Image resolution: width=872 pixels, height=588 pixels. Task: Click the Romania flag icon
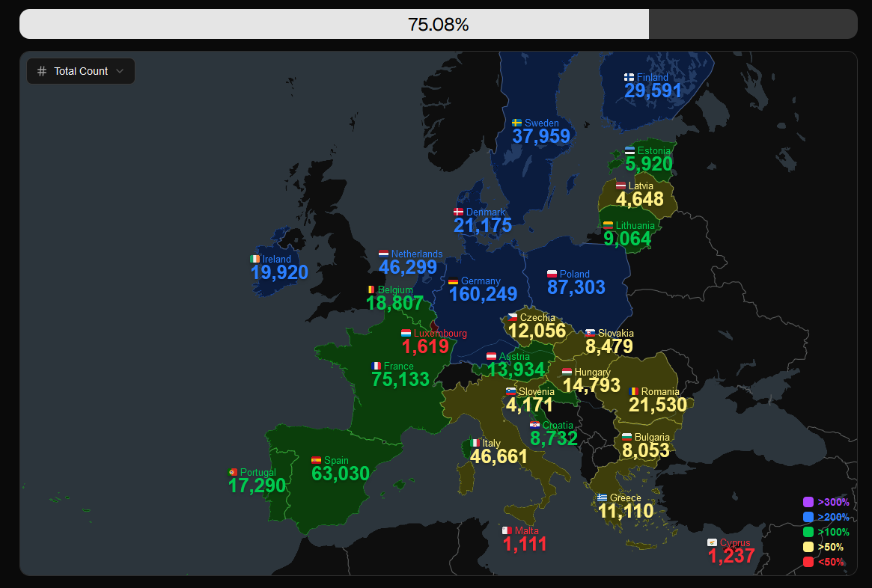pos(633,391)
